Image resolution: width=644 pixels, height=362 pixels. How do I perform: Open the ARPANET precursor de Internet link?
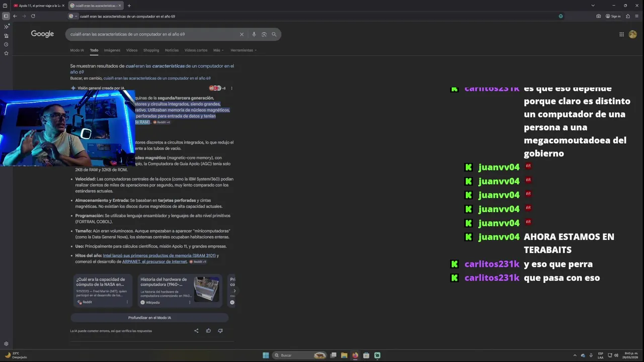pos(154,261)
